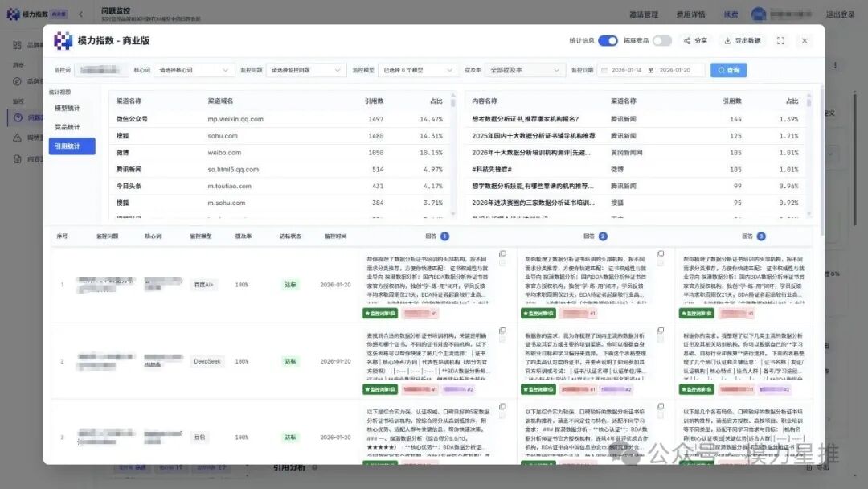
Task: Click the mp.weixin.qq.com domain cell
Action: coord(235,119)
